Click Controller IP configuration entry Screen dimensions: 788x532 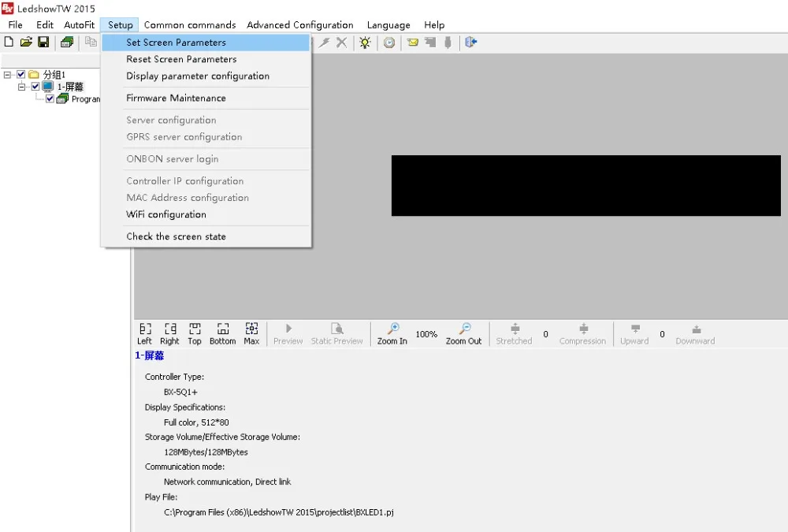pyautogui.click(x=206, y=180)
